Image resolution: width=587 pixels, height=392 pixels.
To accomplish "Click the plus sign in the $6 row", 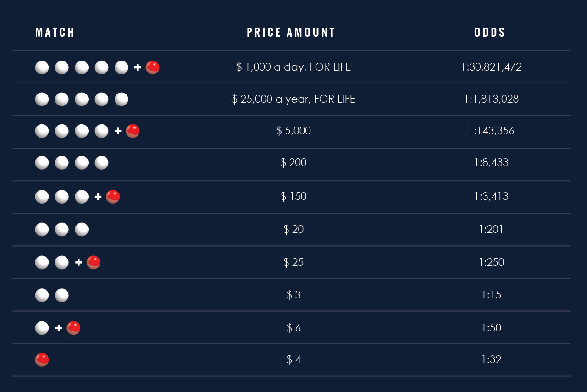I will pyautogui.click(x=59, y=328).
